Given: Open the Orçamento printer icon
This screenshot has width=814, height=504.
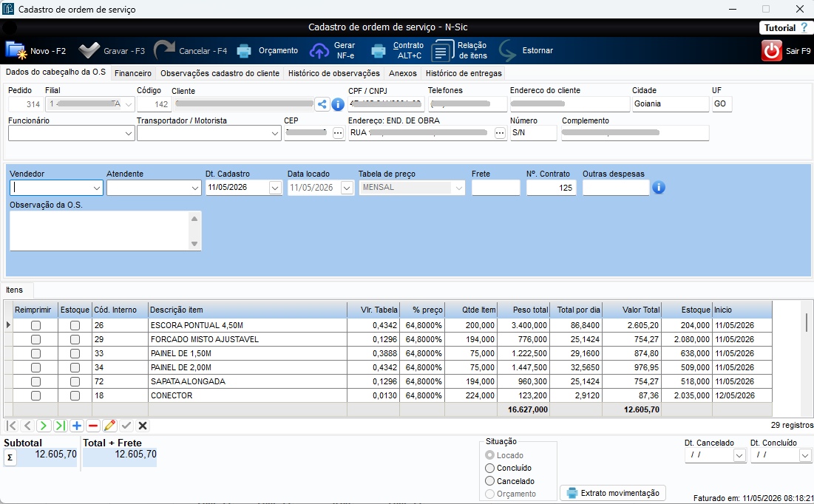Looking at the screenshot, I should click(x=244, y=51).
